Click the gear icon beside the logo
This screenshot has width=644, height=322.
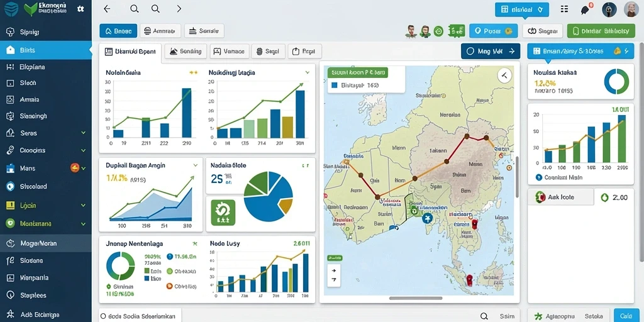point(80,9)
